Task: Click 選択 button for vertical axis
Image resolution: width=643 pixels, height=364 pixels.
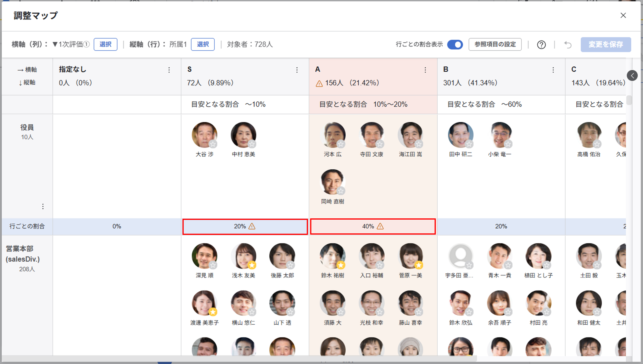Action: tap(203, 45)
